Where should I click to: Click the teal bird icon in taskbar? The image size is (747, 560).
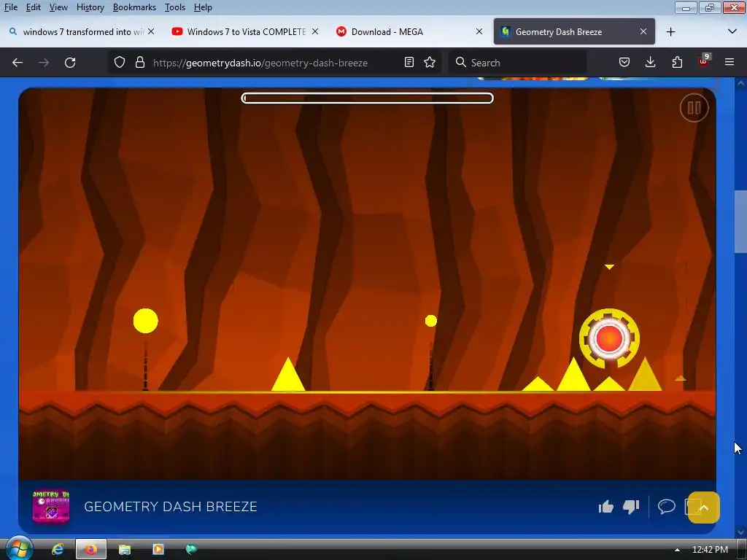pyautogui.click(x=191, y=549)
